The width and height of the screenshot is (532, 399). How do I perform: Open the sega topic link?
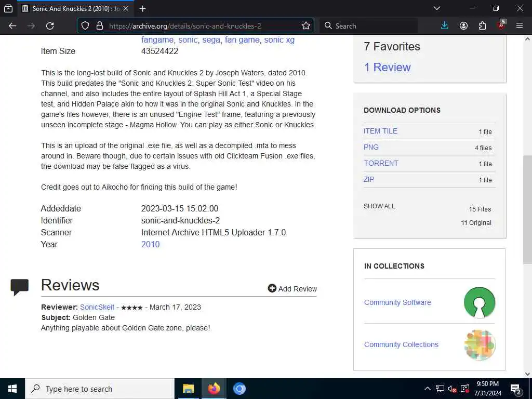(x=211, y=39)
